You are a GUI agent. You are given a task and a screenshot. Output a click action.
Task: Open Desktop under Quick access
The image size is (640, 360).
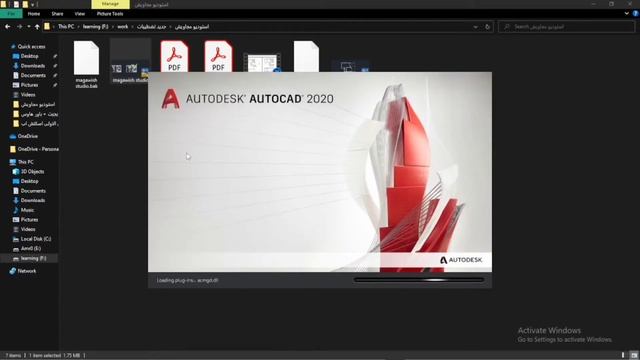[x=25, y=56]
